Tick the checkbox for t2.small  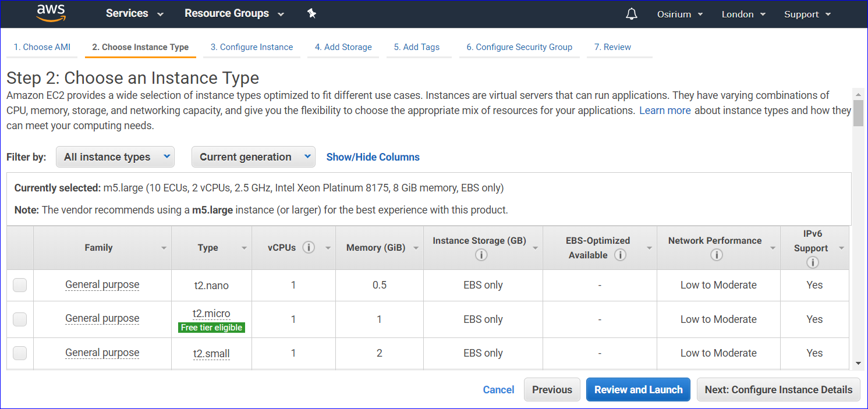20,353
